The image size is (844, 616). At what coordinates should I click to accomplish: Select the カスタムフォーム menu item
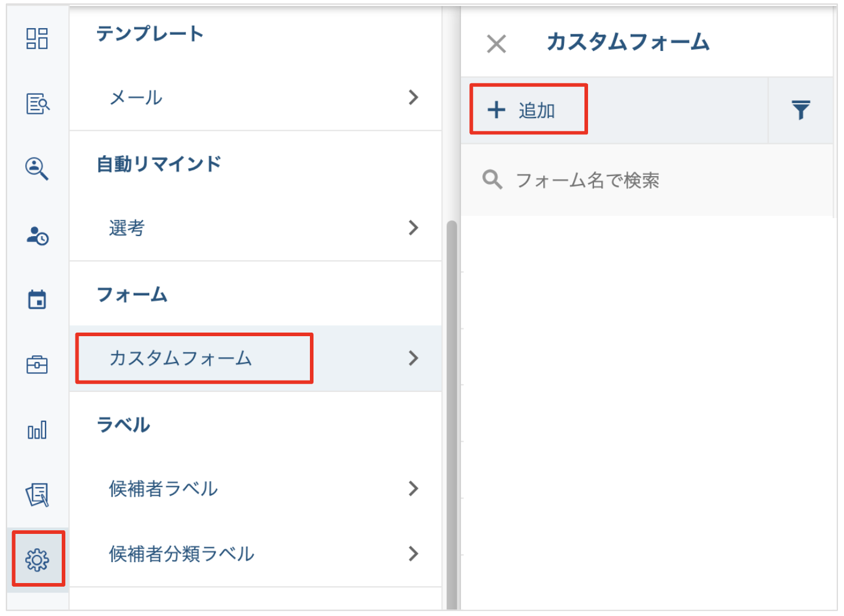[180, 358]
